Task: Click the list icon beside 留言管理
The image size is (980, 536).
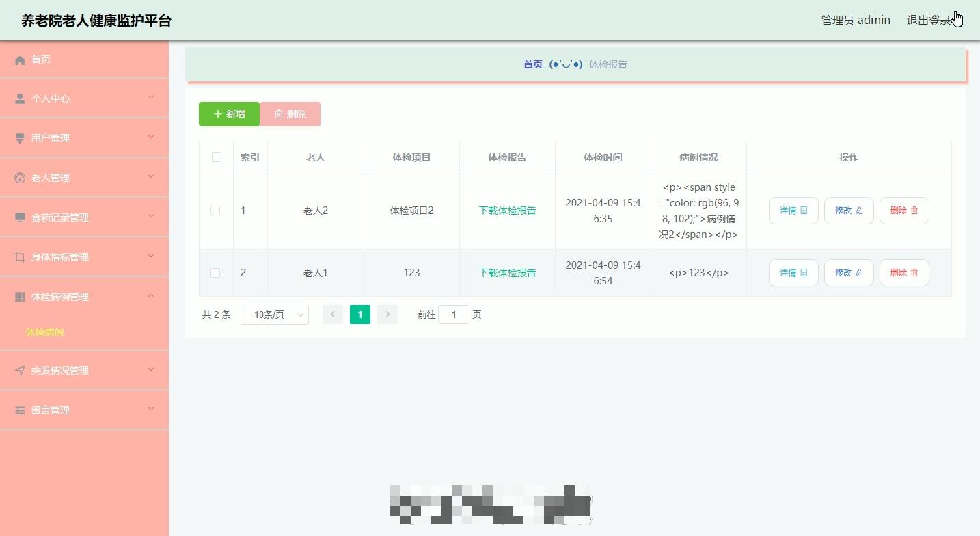Action: tap(20, 410)
